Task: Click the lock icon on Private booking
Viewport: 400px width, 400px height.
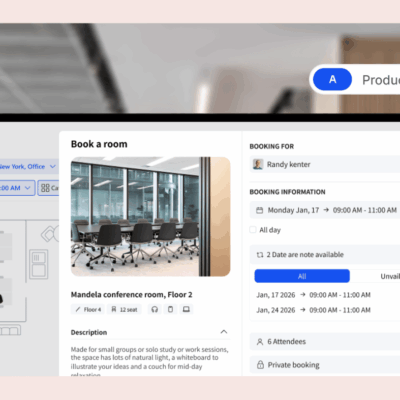Action: point(260,365)
